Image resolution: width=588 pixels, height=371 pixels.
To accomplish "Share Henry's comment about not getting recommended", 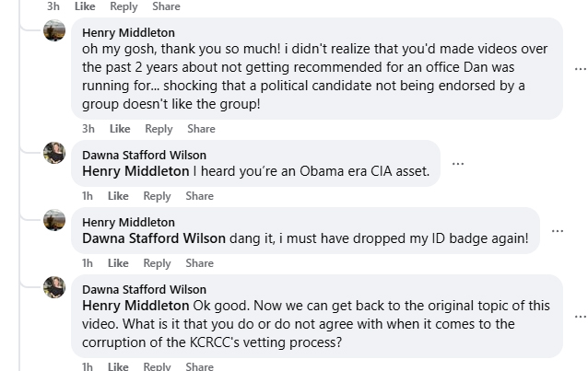I will coord(200,129).
